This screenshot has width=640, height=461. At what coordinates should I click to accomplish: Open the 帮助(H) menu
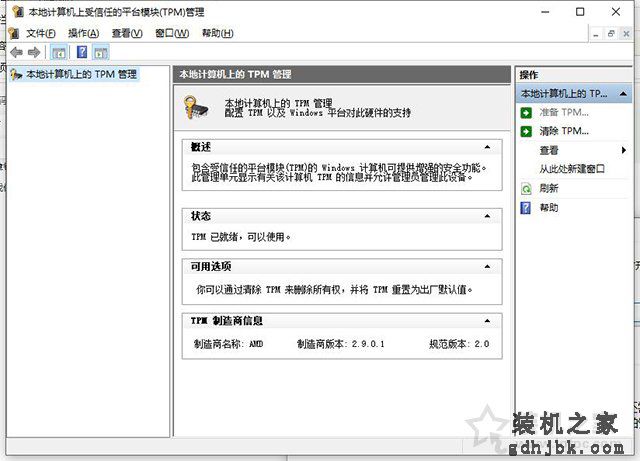click(x=218, y=33)
